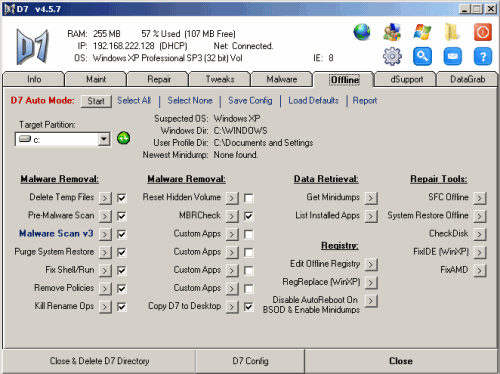Uncheck Purge System Restore checkbox
The width and height of the screenshot is (500, 374).
coord(122,252)
